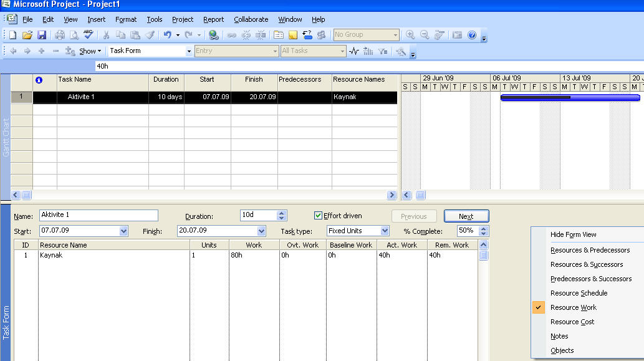The width and height of the screenshot is (644, 361).
Task: Click the Undo arrow icon
Action: tap(167, 35)
